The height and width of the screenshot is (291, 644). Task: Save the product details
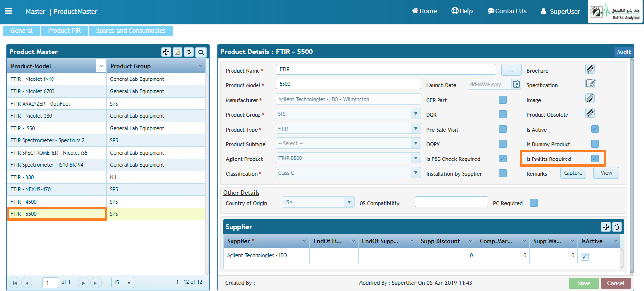pyautogui.click(x=584, y=283)
